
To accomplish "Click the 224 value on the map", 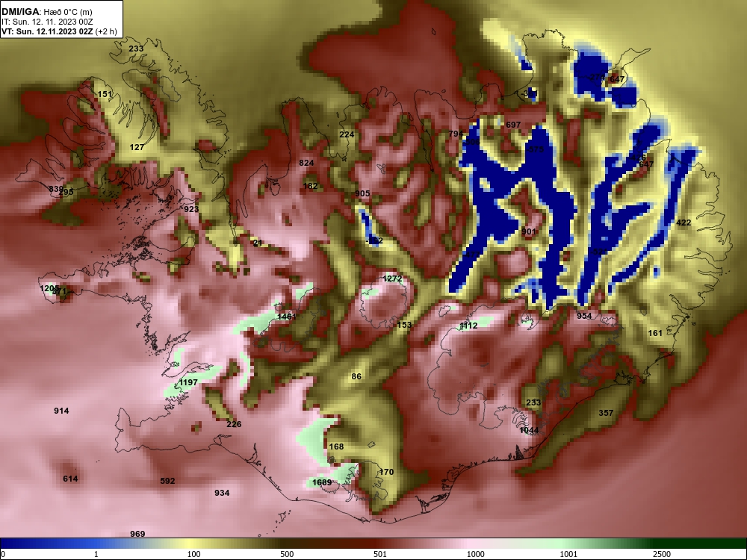I will click(x=347, y=134).
